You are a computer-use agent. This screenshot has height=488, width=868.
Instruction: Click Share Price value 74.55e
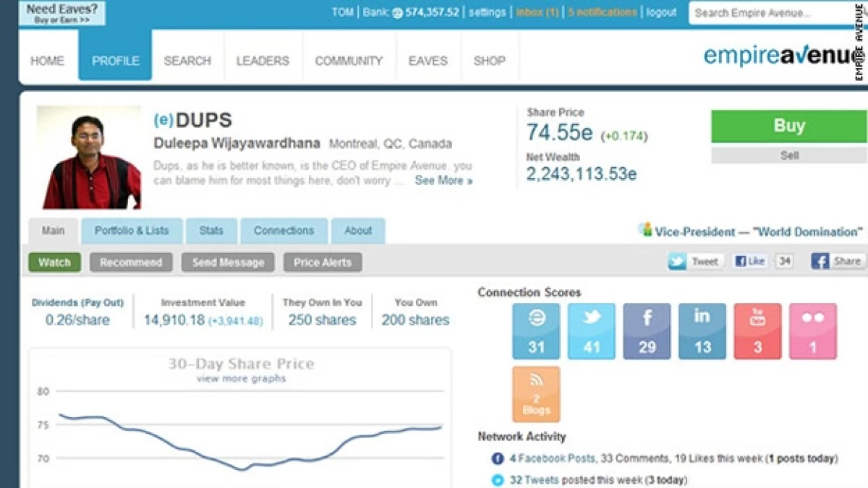pyautogui.click(x=560, y=133)
